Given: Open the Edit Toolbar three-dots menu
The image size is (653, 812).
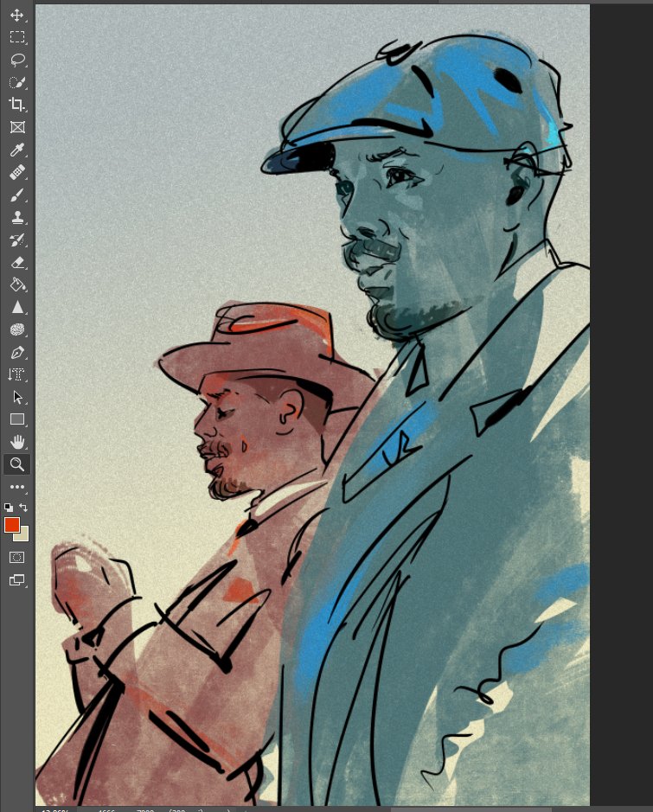Looking at the screenshot, I should click(16, 487).
